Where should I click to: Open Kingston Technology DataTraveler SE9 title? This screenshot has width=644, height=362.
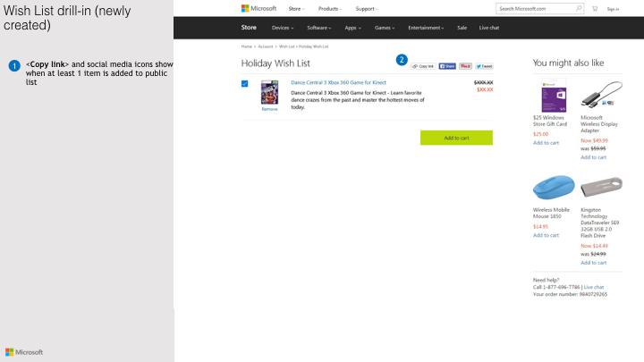pyautogui.click(x=599, y=223)
